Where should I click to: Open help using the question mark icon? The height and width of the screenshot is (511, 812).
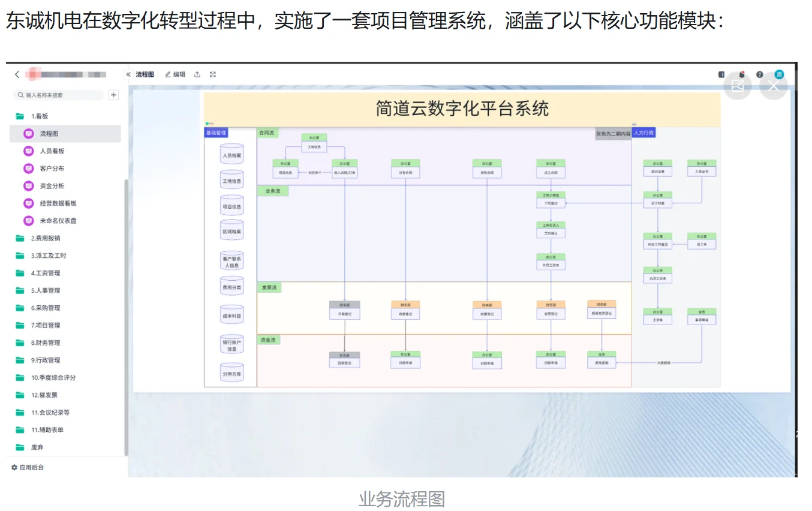point(759,74)
